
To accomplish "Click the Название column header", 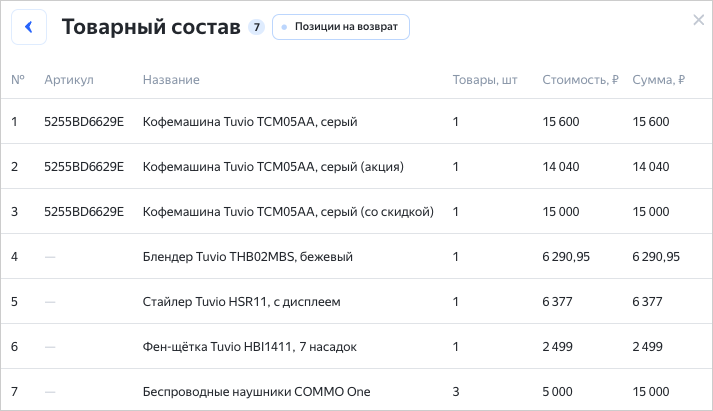I will click(x=171, y=80).
